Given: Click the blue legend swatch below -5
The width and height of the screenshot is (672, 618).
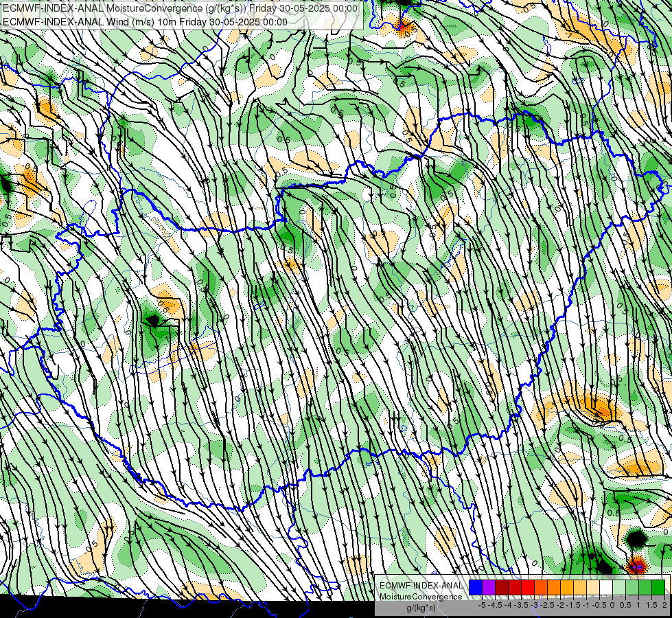Looking at the screenshot, I should click(476, 587).
